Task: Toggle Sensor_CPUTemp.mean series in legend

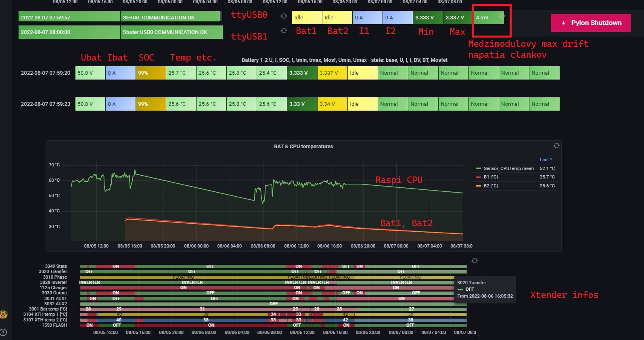Action: coord(508,168)
